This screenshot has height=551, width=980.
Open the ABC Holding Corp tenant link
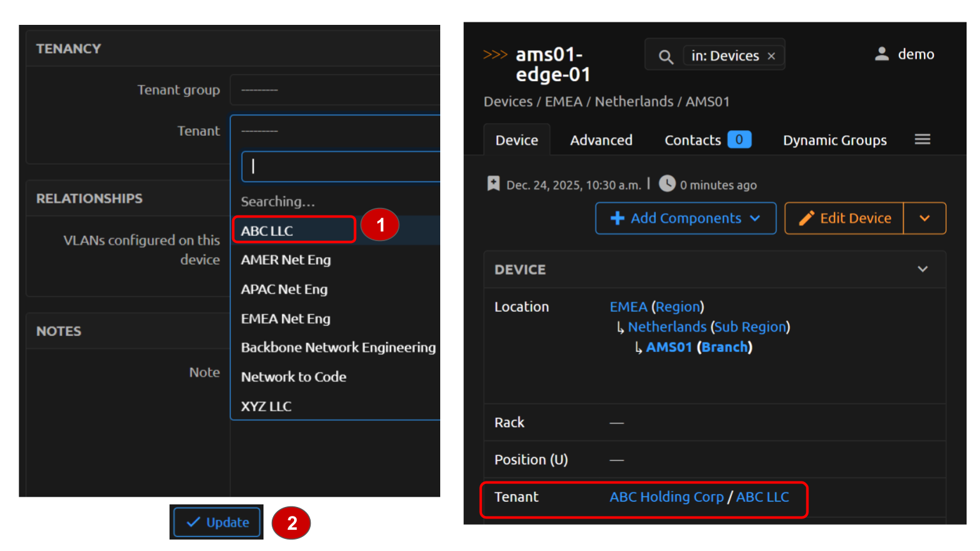pyautogui.click(x=666, y=497)
